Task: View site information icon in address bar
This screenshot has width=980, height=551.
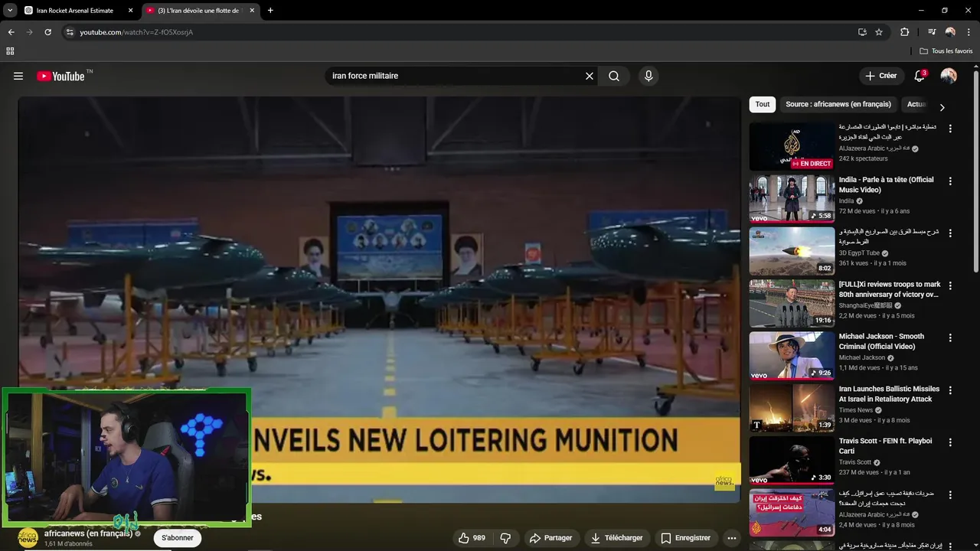Action: pyautogui.click(x=70, y=32)
